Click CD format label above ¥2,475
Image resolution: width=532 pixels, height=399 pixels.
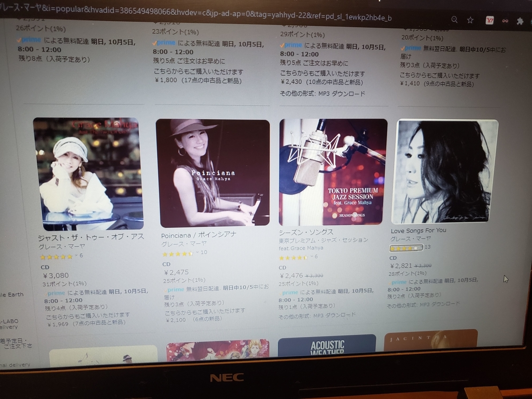(166, 264)
